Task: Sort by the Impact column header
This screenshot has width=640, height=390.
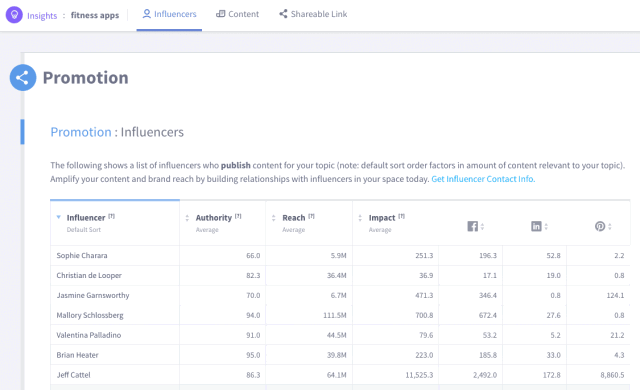Action: click(x=382, y=218)
